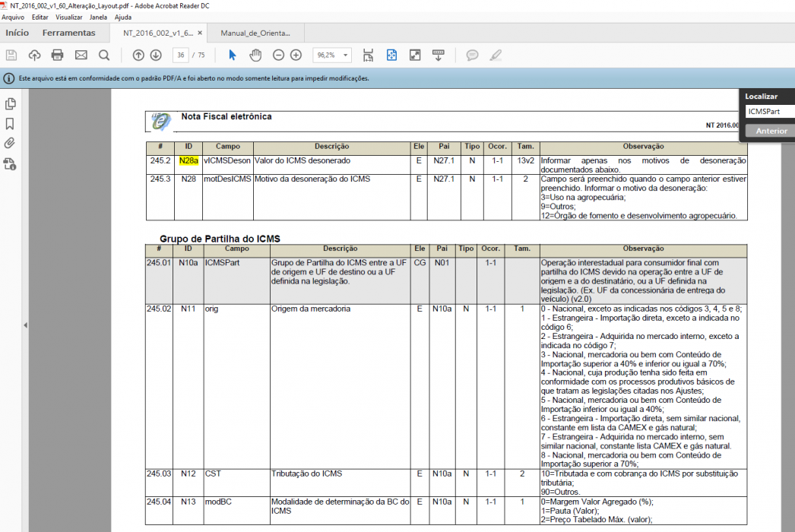Zoom out with minus button
The height and width of the screenshot is (532, 795).
[278, 55]
